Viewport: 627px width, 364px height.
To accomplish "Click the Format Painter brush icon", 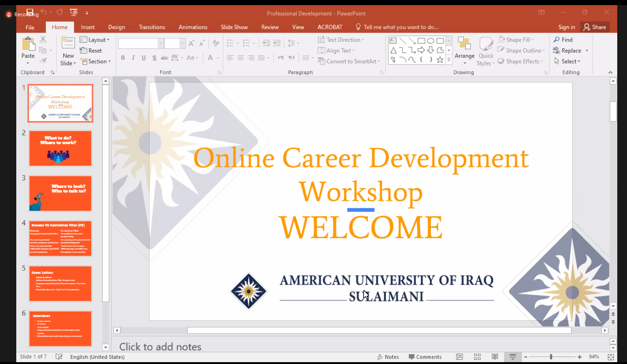I will (x=43, y=61).
